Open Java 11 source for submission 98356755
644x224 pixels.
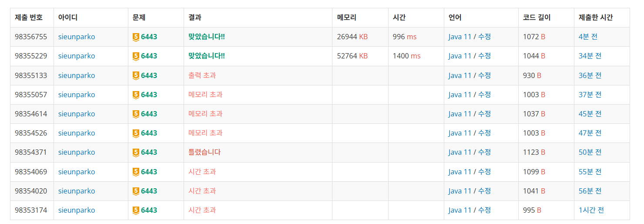pos(460,37)
